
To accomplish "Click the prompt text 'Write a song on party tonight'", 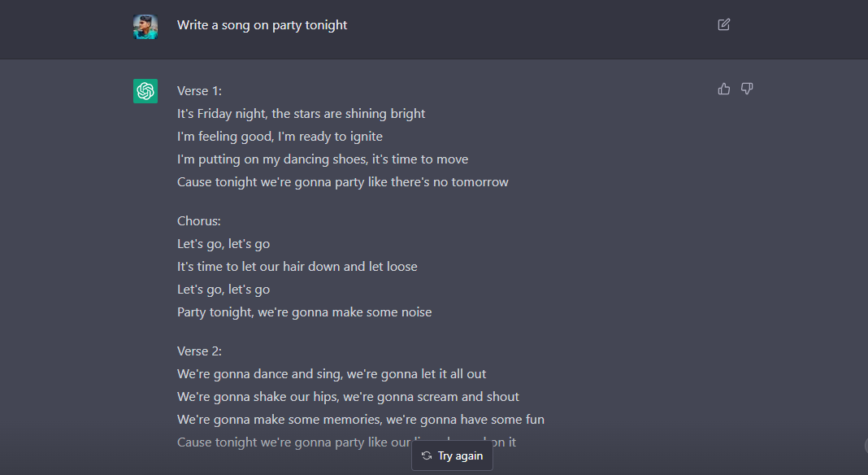I will (x=262, y=25).
